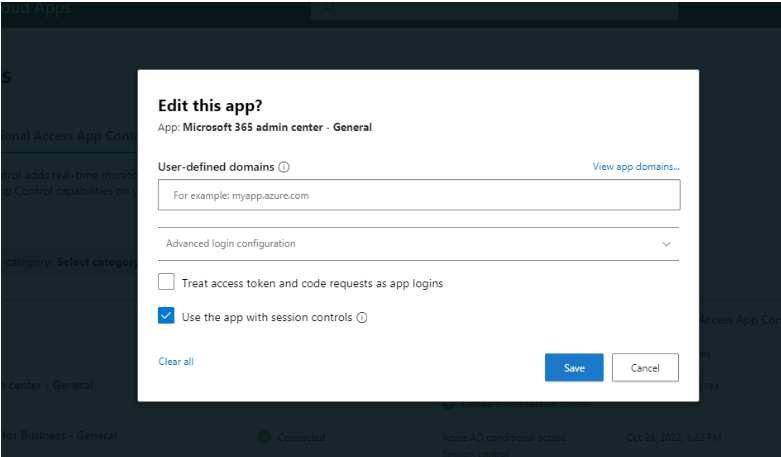The image size is (781, 457).
Task: Click the session controls info icon
Action: pyautogui.click(x=362, y=318)
